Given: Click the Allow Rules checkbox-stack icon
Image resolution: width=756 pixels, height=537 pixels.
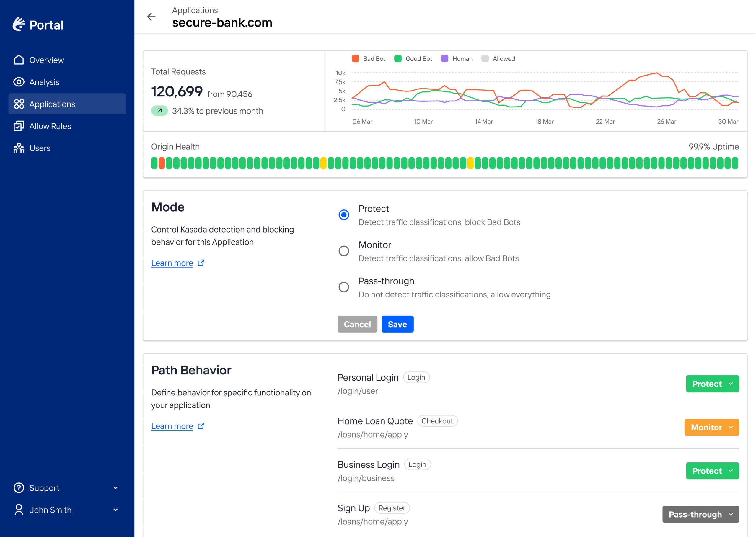Looking at the screenshot, I should (x=19, y=126).
